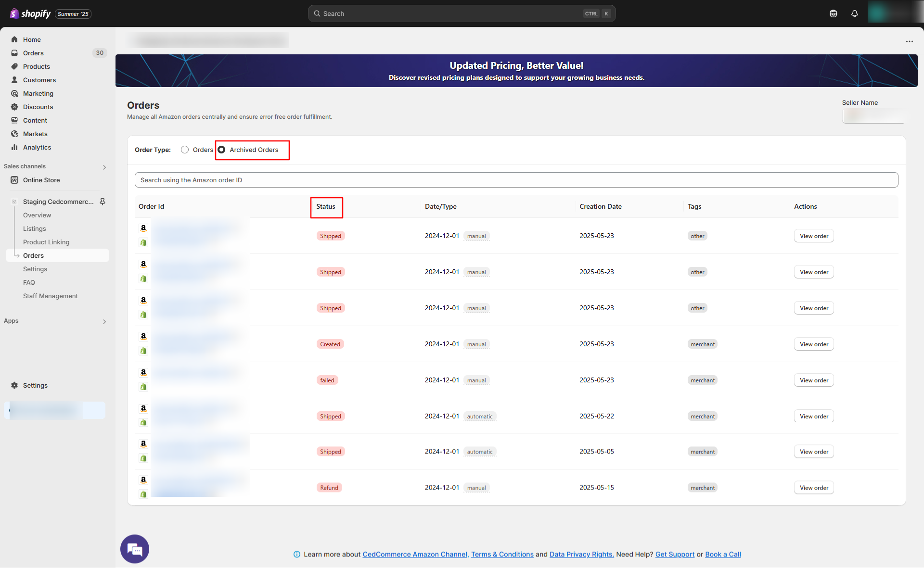The image size is (924, 568).
Task: Open the live chat bubble
Action: pyautogui.click(x=135, y=549)
